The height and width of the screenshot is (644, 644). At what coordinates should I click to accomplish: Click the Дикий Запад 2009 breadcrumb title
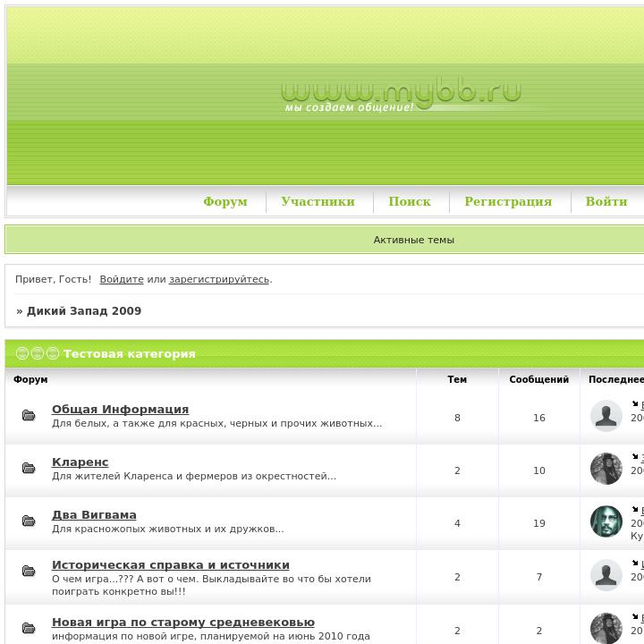coord(84,311)
